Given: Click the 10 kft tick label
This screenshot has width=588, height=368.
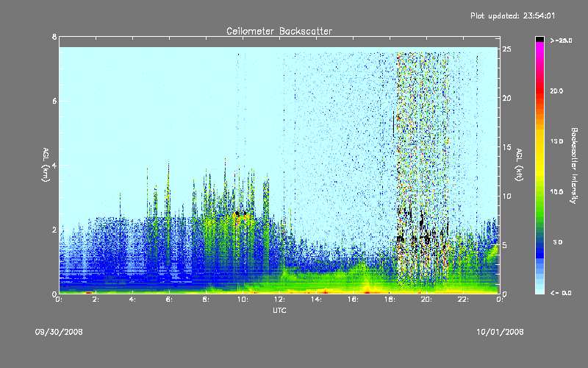Looking at the screenshot, I should [506, 196].
